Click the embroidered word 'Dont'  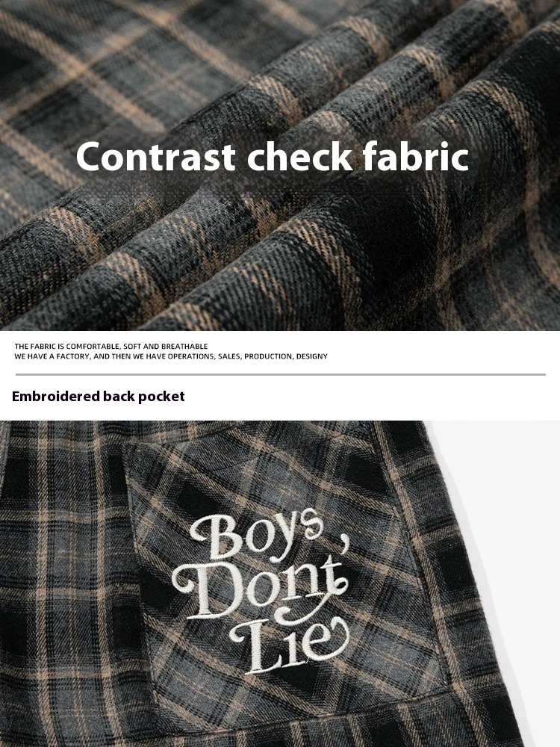tap(260, 589)
